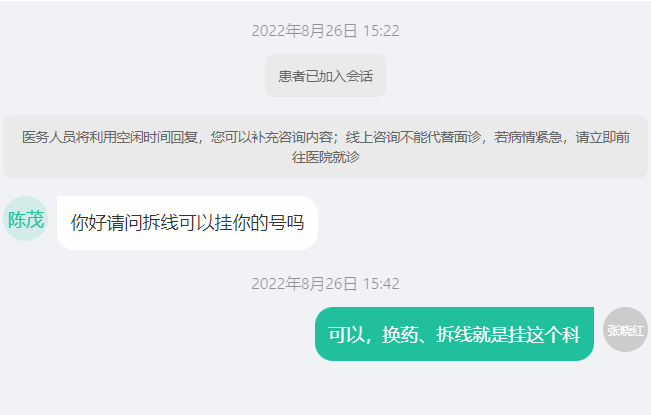Click the 往医院就诊 text in banner
Screen dimensions: 651x415
click(x=326, y=157)
